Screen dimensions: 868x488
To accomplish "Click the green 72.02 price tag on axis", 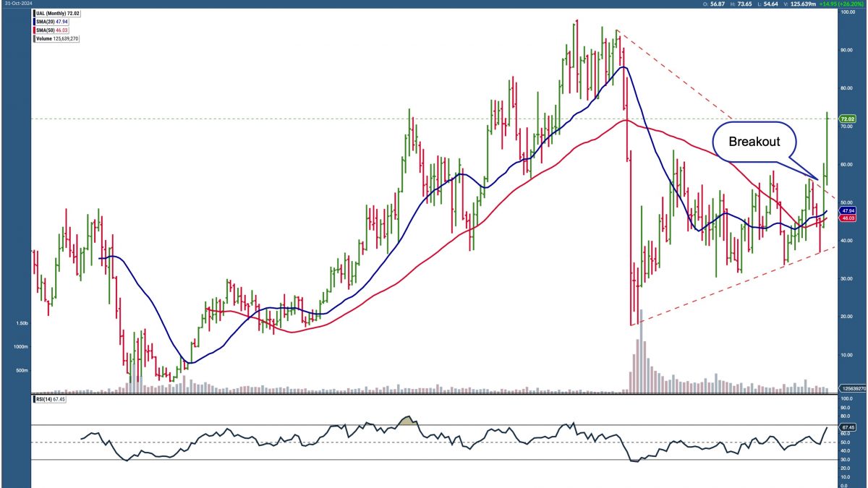I will (x=847, y=119).
